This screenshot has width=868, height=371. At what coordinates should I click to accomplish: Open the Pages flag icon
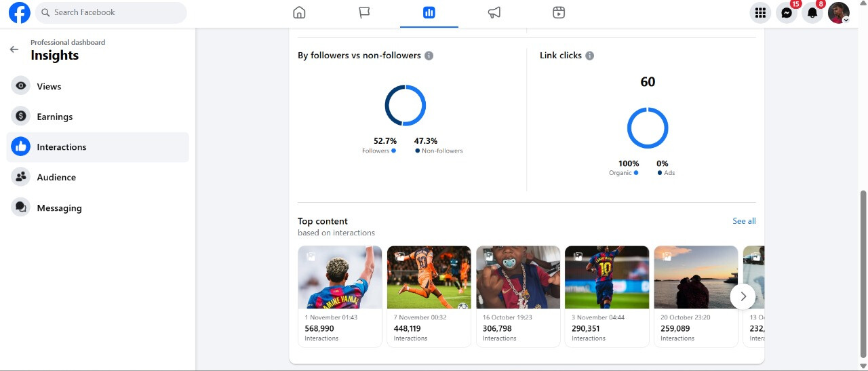click(364, 13)
